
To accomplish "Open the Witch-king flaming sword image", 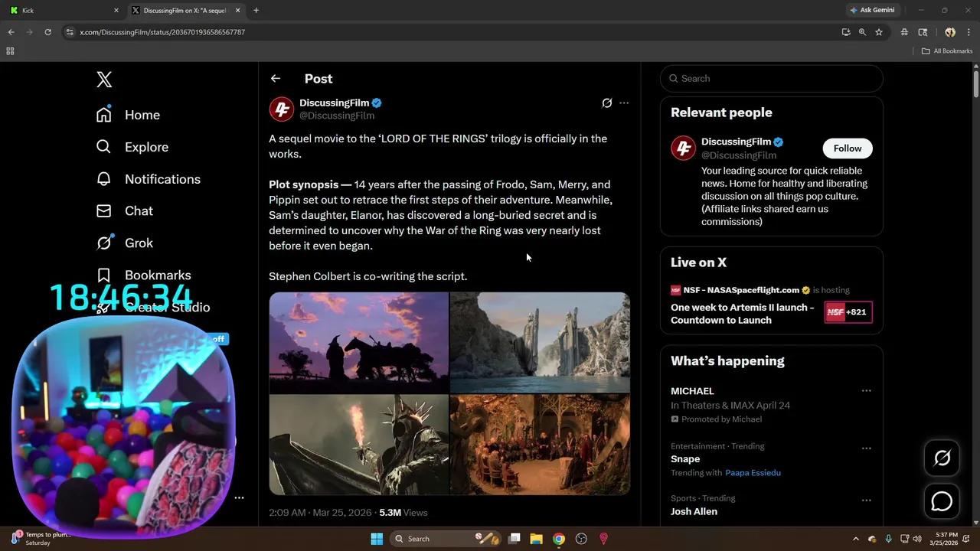I will coord(358,445).
